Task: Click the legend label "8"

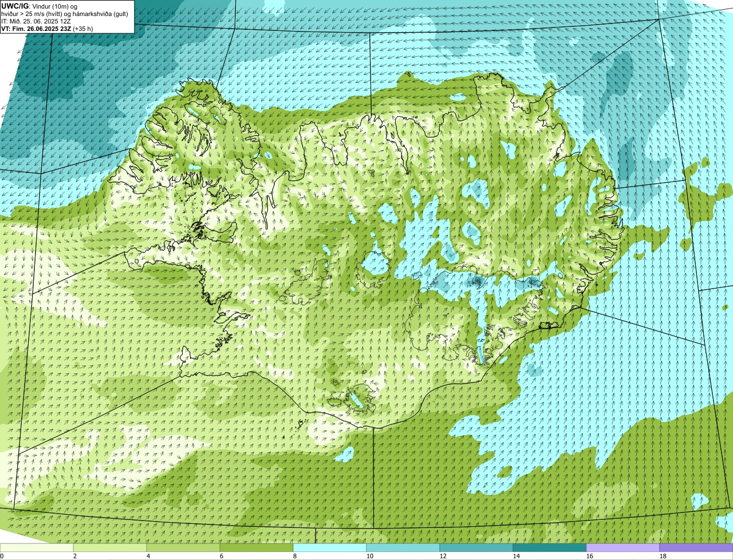Action: point(295,556)
